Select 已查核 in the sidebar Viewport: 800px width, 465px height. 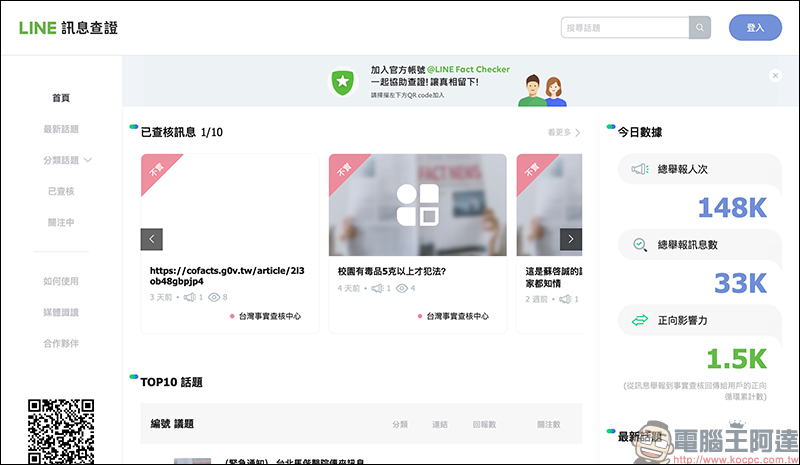coord(61,190)
